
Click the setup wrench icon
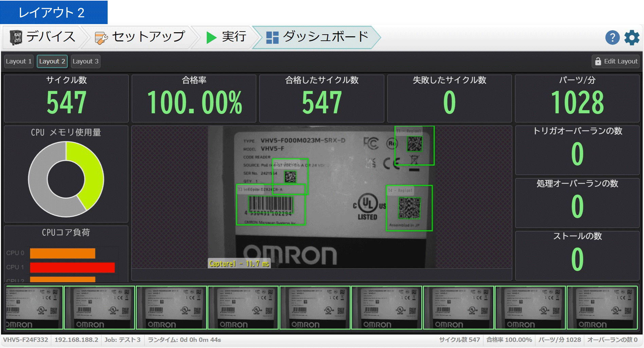[x=101, y=38]
